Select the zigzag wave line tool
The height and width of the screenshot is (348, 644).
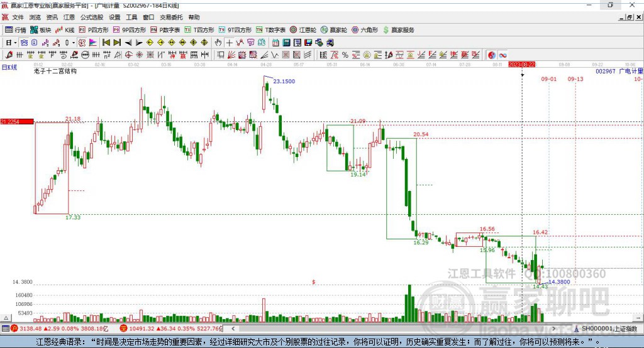tap(274, 55)
